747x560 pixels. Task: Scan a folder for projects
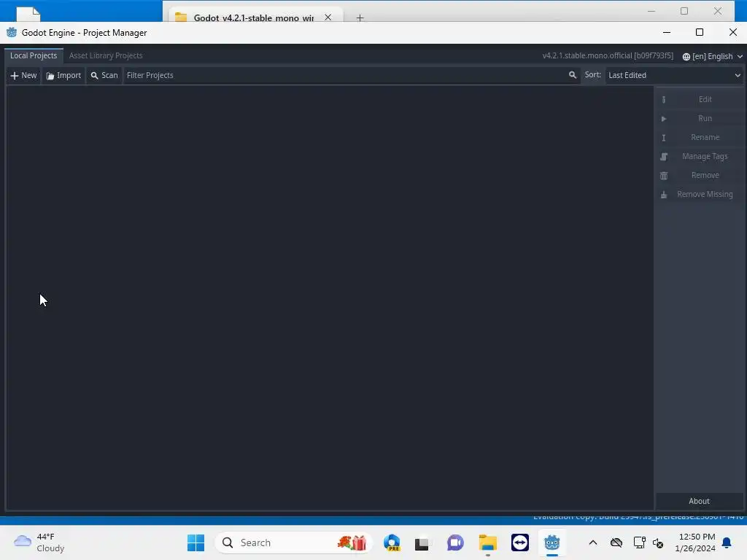tap(104, 75)
